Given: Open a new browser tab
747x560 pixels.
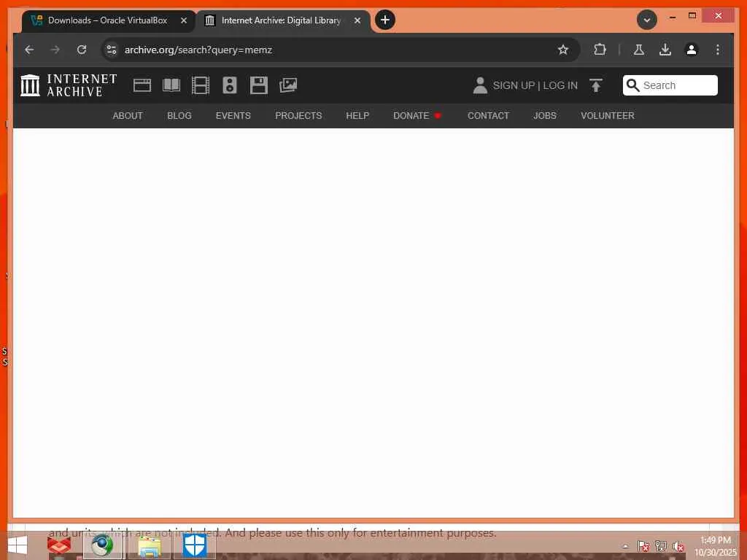Looking at the screenshot, I should click(x=385, y=20).
